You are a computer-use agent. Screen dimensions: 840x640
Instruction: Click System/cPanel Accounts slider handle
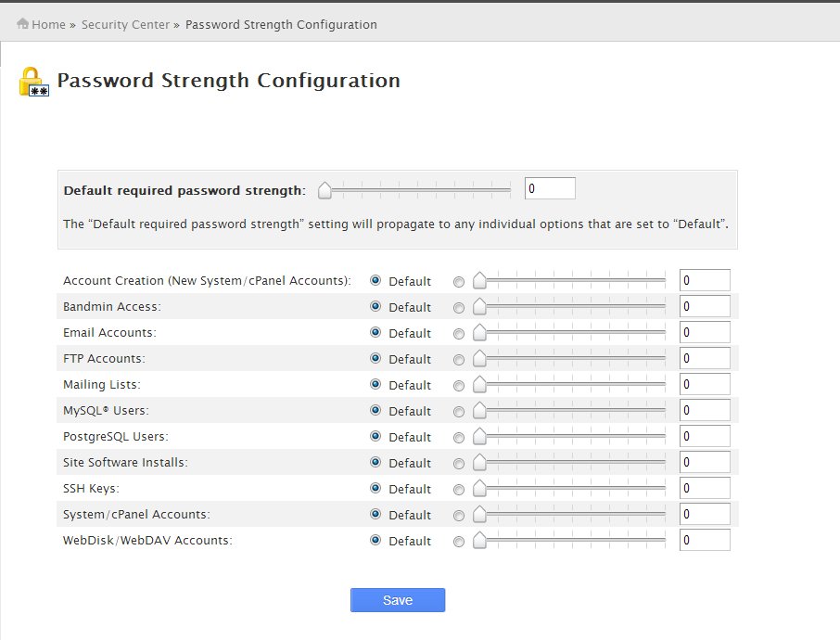click(479, 515)
